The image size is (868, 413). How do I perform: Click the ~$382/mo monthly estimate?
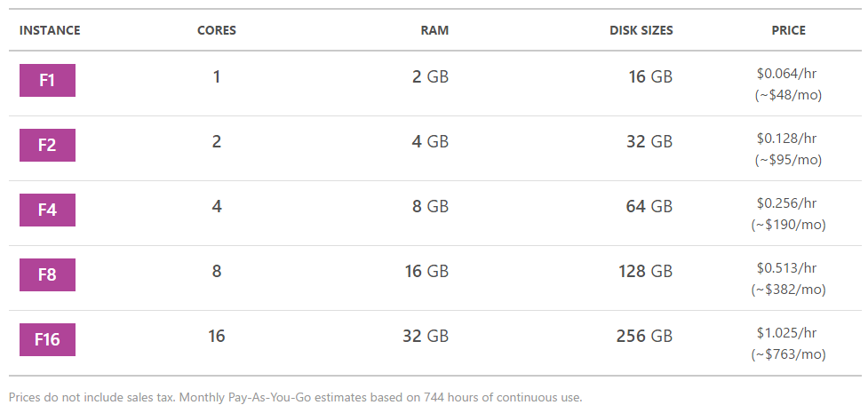click(x=788, y=290)
